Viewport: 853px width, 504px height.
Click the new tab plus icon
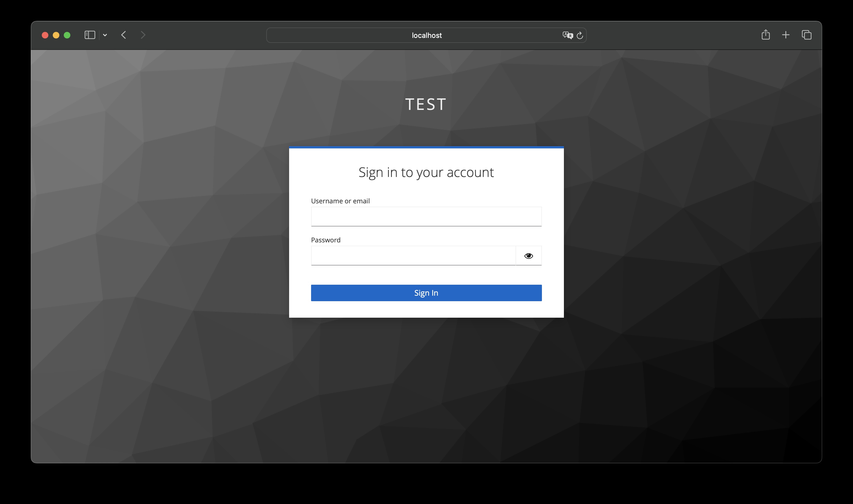[786, 35]
